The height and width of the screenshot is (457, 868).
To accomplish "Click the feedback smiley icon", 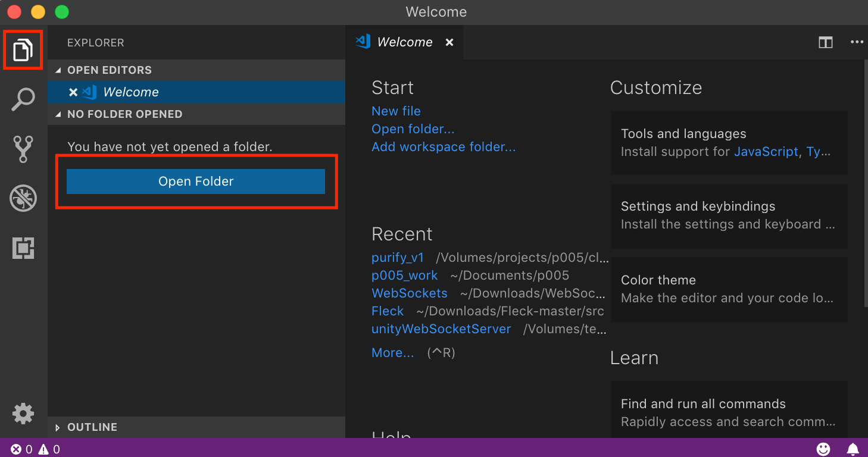I will [823, 449].
